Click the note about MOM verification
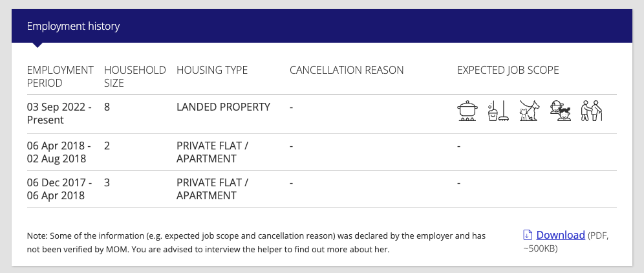 click(256, 243)
